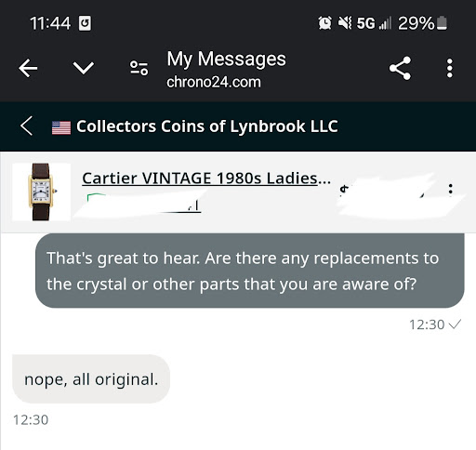Tap the battery 29% indicator
Image resolution: width=476 pixels, height=450 pixels.
point(422,23)
